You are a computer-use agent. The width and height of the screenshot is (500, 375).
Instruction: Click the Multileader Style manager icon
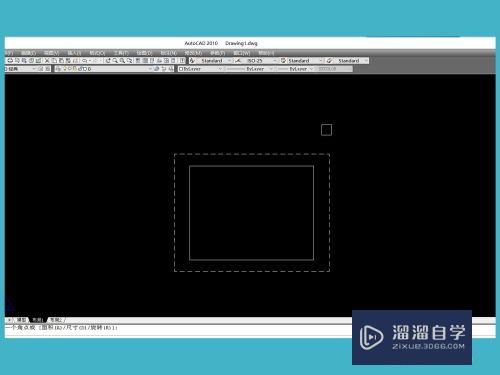coord(329,61)
